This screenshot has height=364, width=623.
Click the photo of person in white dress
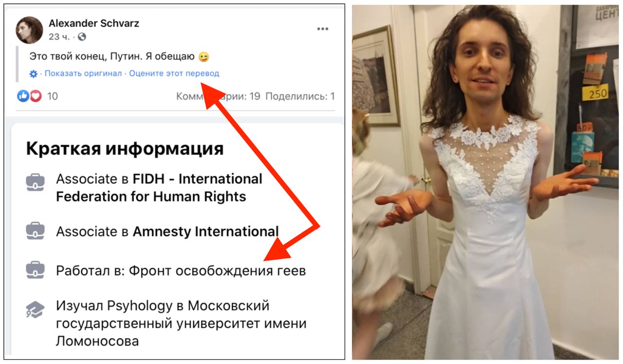click(x=487, y=182)
